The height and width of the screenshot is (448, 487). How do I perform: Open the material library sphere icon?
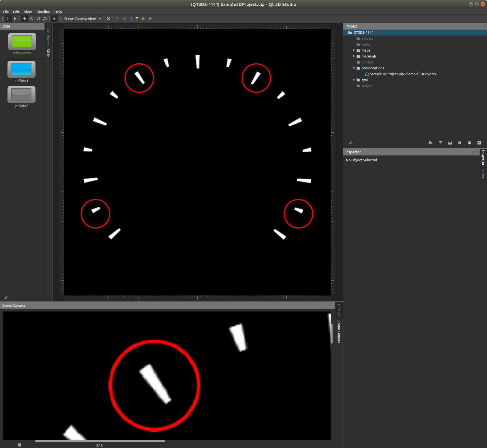tap(460, 143)
